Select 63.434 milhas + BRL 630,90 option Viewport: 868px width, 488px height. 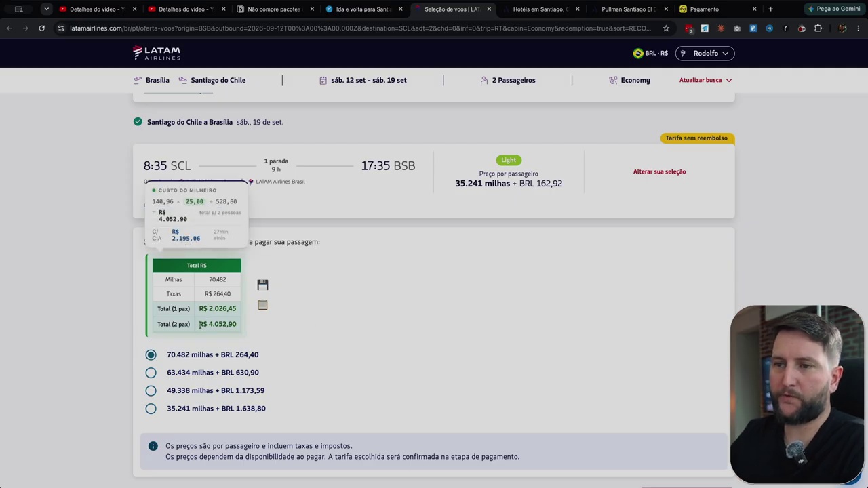[151, 373]
